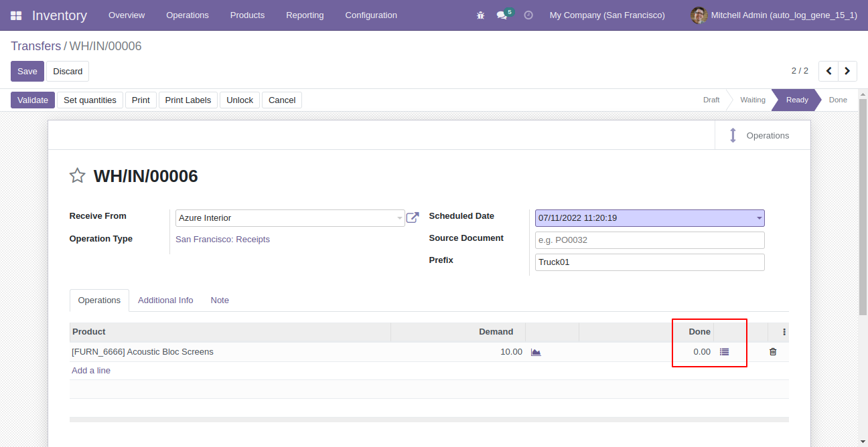Open the conversations chat icon
This screenshot has width=868, height=447.
[502, 15]
